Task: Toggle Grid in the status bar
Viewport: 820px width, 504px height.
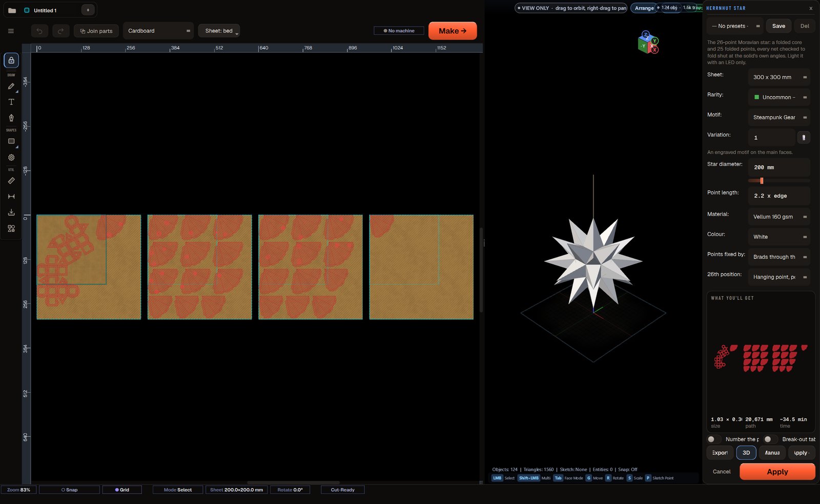Action: [x=122, y=490]
